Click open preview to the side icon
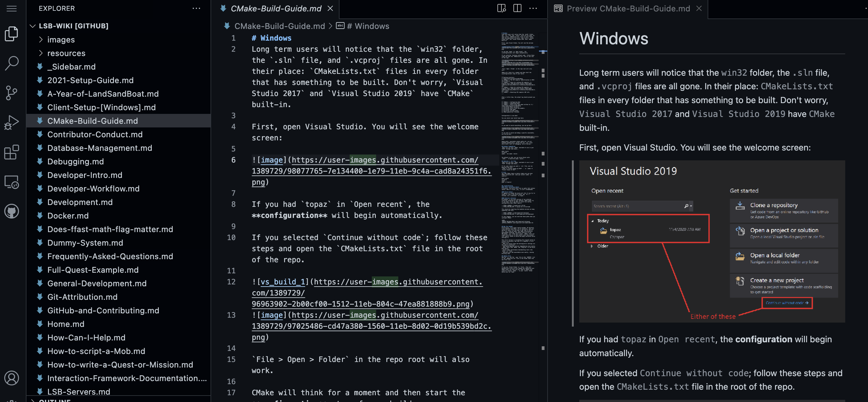This screenshot has height=402, width=868. [x=501, y=8]
